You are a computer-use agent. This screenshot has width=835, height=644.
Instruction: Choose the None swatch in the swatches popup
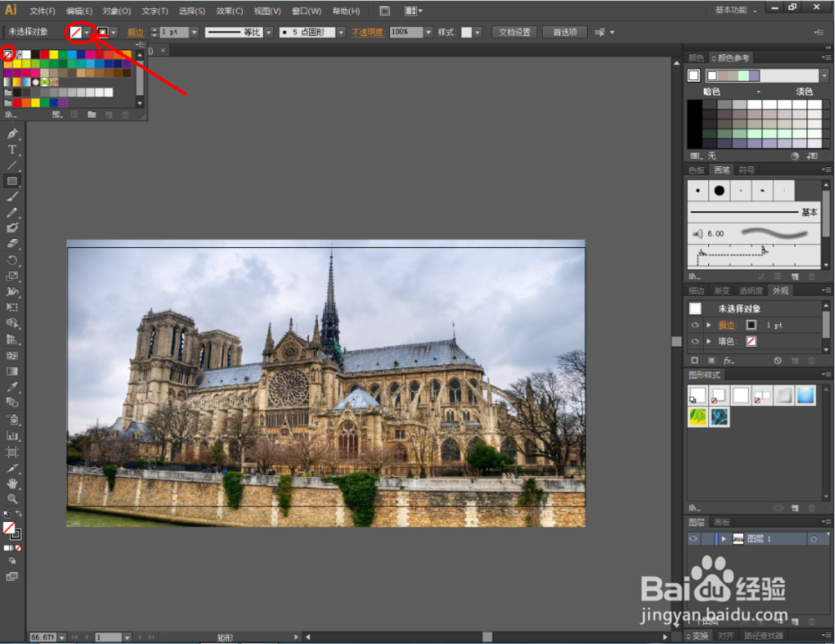8,54
